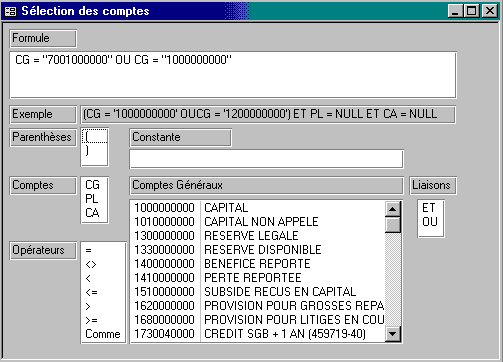This screenshot has width=503, height=362.
Task: Click the form icon in the title bar
Action: pyautogui.click(x=10, y=11)
